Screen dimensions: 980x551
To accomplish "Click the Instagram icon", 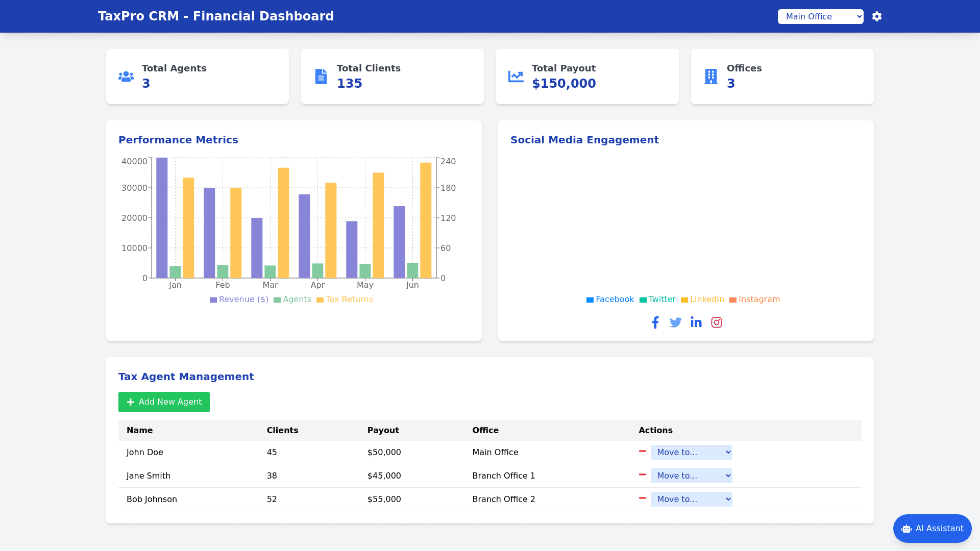I will (717, 322).
